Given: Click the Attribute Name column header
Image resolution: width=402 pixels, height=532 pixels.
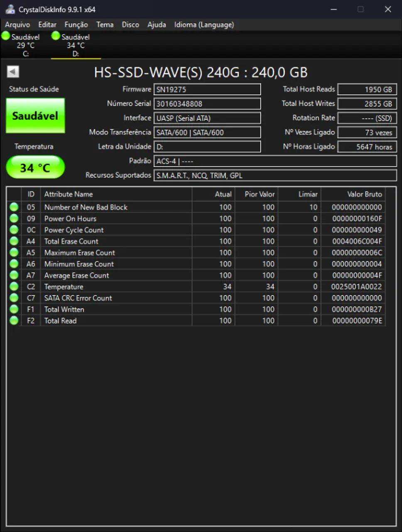Looking at the screenshot, I should [x=116, y=194].
